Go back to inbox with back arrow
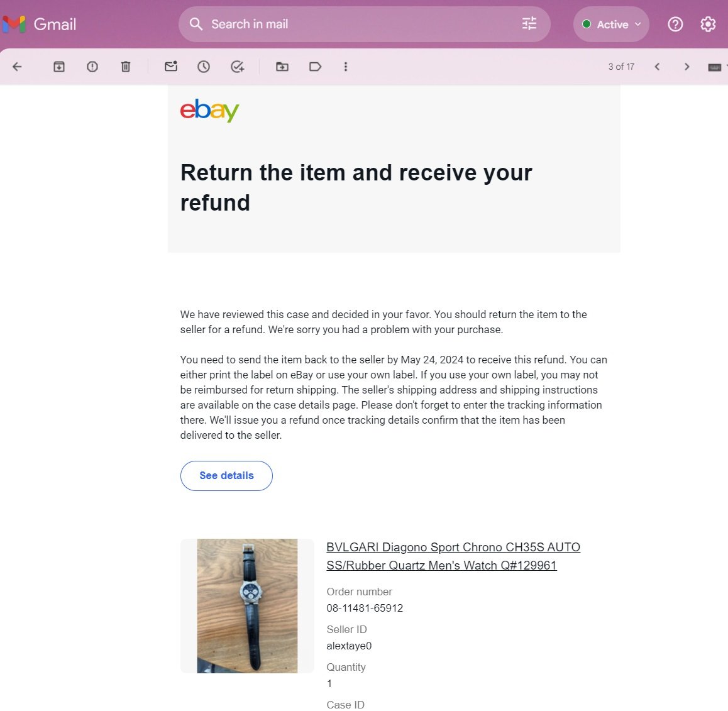 click(17, 67)
